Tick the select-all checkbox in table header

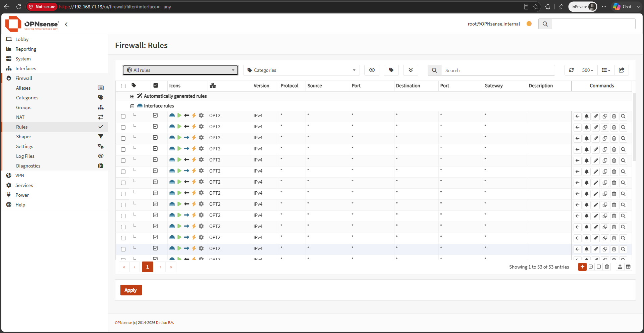point(123,86)
